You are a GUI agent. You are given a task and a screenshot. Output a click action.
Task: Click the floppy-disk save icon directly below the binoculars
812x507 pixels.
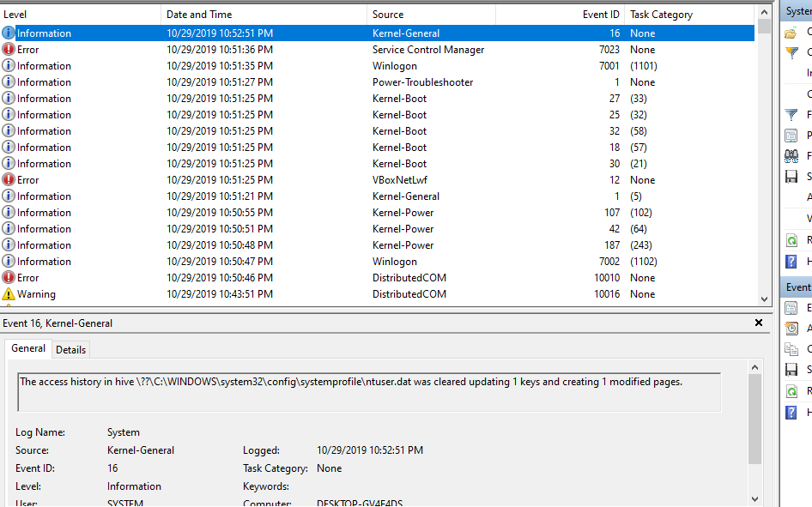pos(791,177)
